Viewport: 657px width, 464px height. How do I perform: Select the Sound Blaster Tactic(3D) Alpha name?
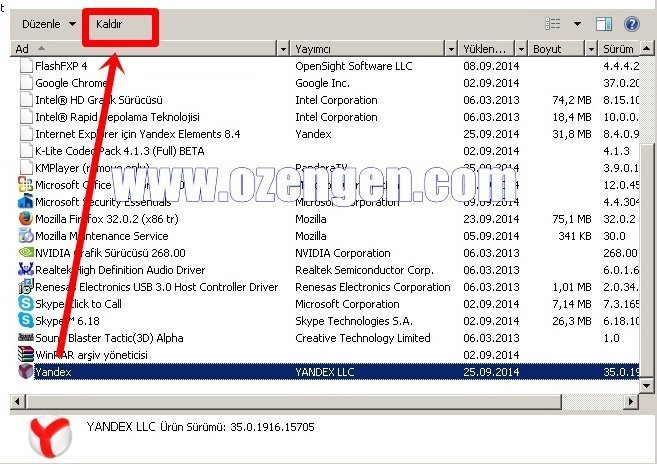tap(109, 338)
